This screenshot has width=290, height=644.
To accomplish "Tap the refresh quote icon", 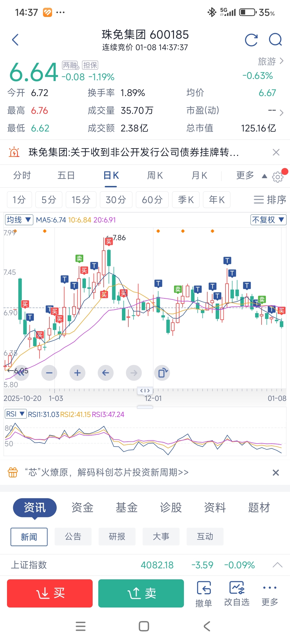I will [x=251, y=40].
